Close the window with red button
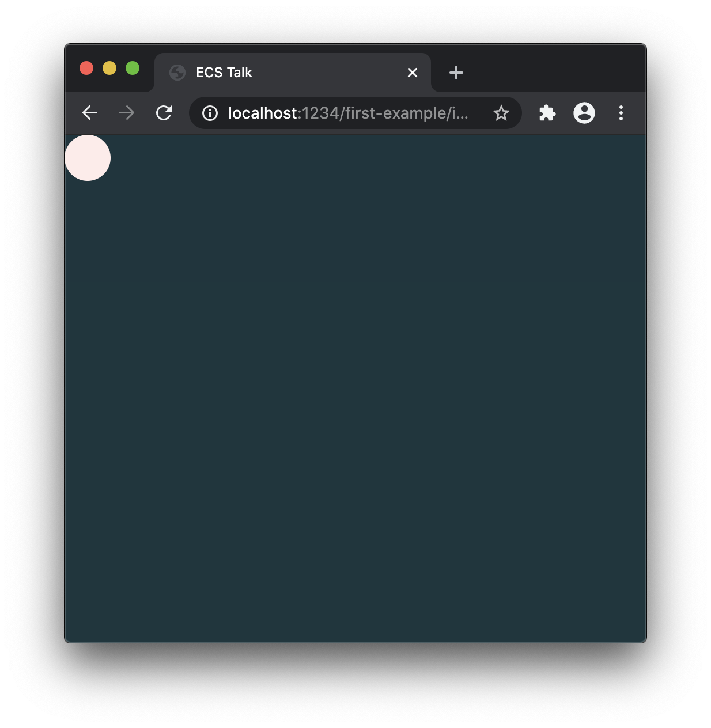The height and width of the screenshot is (728, 711). pyautogui.click(x=86, y=68)
